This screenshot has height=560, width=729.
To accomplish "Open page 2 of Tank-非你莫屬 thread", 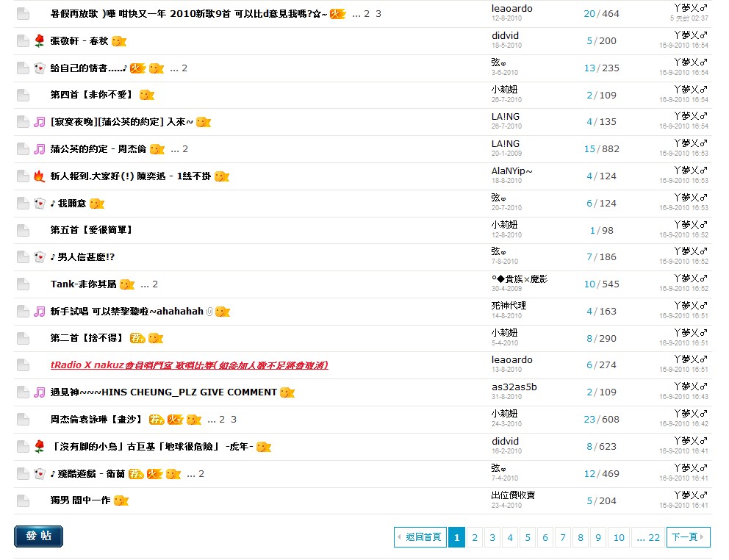I will pyautogui.click(x=155, y=284).
